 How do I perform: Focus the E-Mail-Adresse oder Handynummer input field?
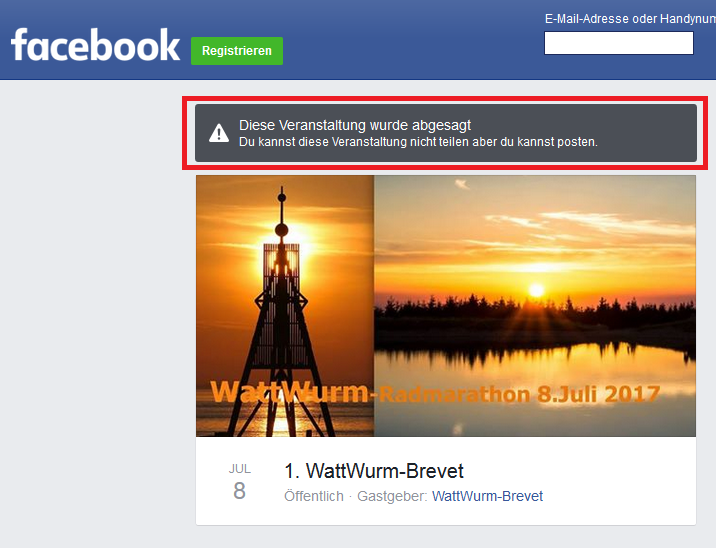point(618,43)
